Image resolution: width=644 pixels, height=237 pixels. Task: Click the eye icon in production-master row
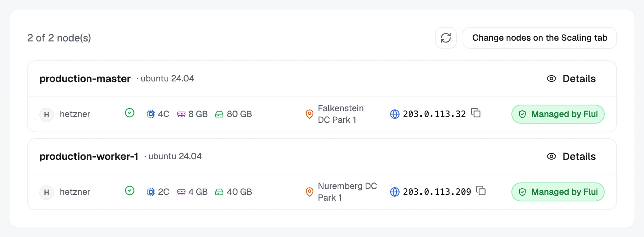(551, 79)
